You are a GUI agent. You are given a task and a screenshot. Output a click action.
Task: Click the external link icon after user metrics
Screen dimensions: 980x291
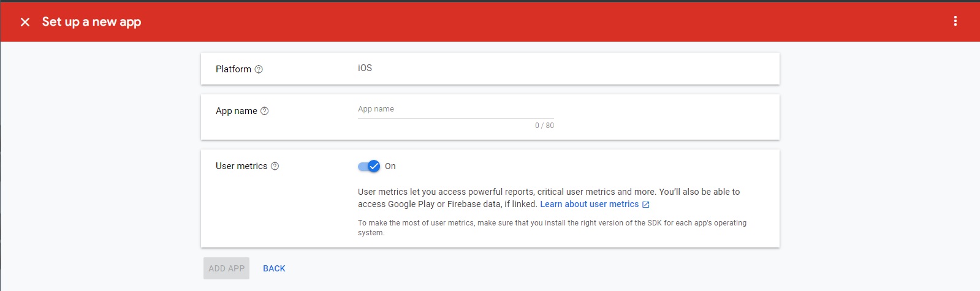pyautogui.click(x=645, y=205)
